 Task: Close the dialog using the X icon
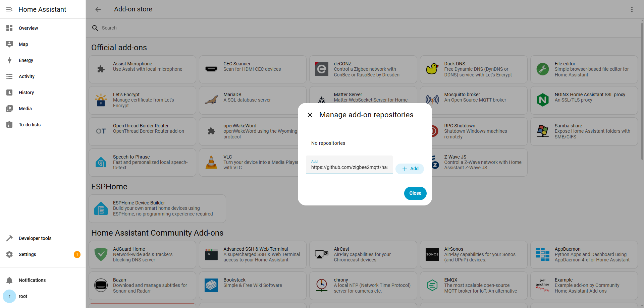(310, 115)
